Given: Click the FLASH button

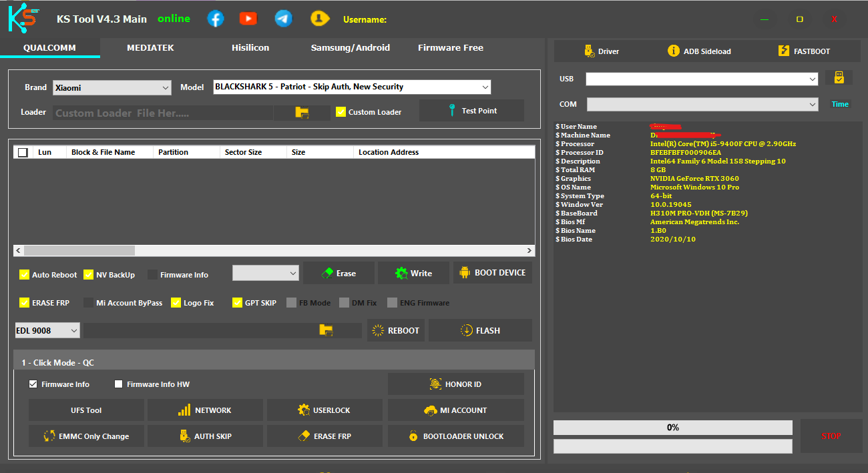Looking at the screenshot, I should (x=480, y=331).
